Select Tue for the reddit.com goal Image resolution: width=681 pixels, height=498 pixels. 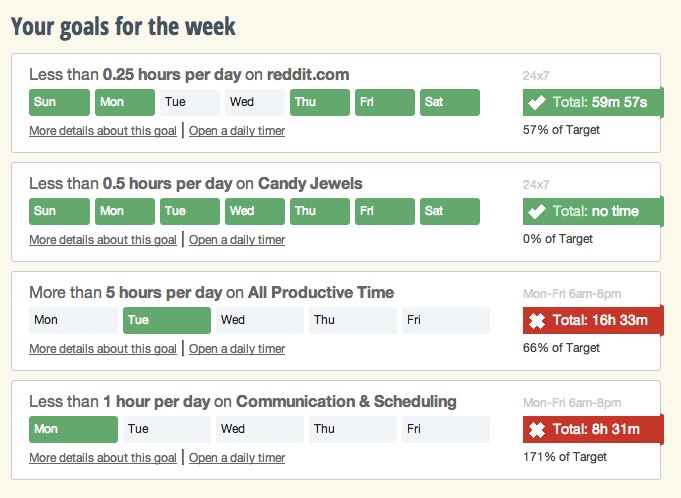pyautogui.click(x=190, y=102)
